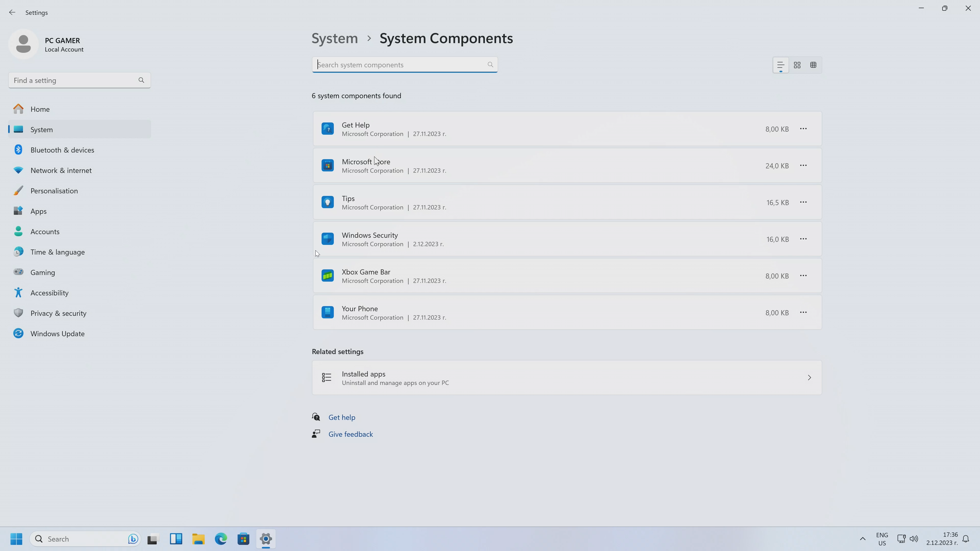
Task: Go back with the Settings back arrow
Action: click(x=12, y=12)
